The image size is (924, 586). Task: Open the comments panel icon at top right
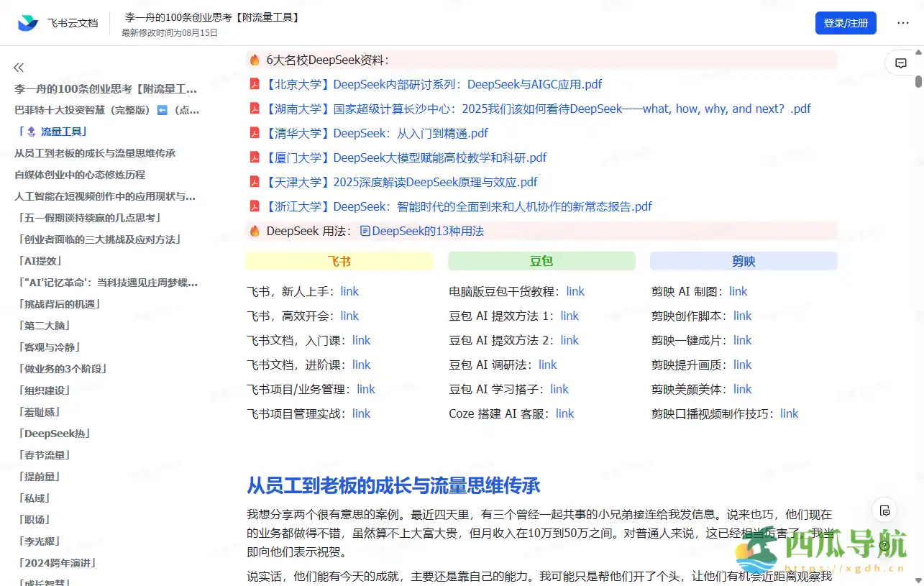[900, 63]
